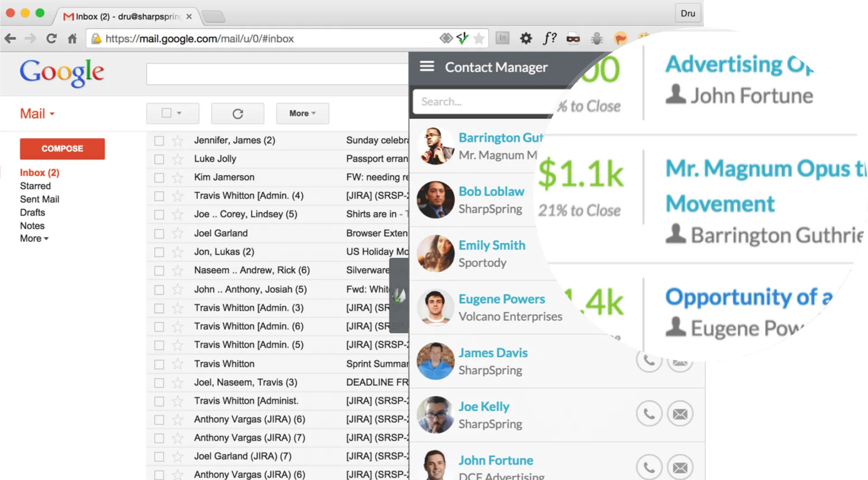Open Emily Smith's contact avatar

(x=435, y=254)
